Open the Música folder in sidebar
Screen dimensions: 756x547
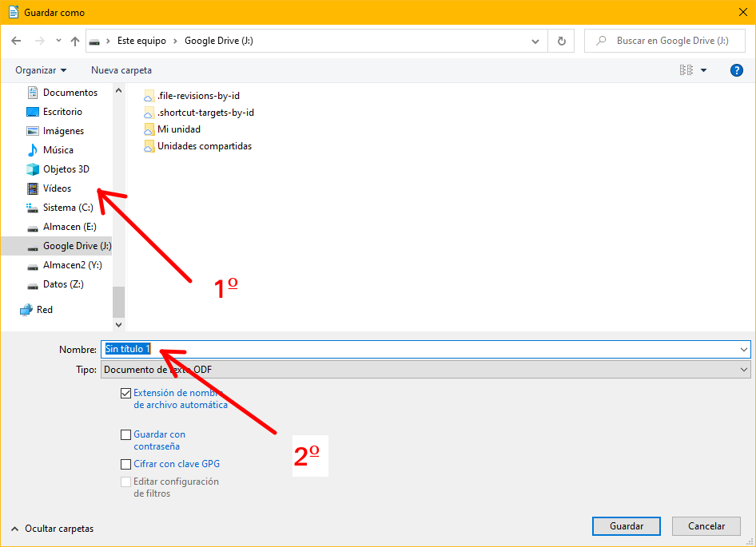coord(58,150)
